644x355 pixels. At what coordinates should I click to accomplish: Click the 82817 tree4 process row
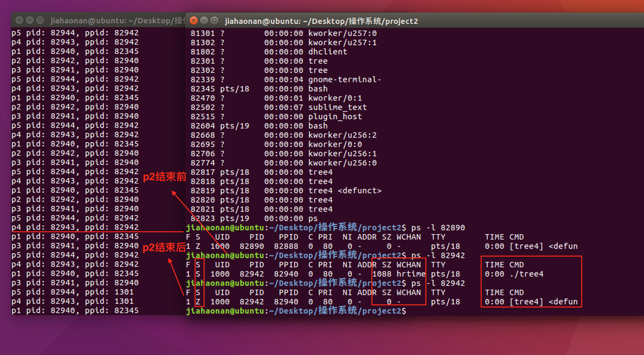coord(262,172)
